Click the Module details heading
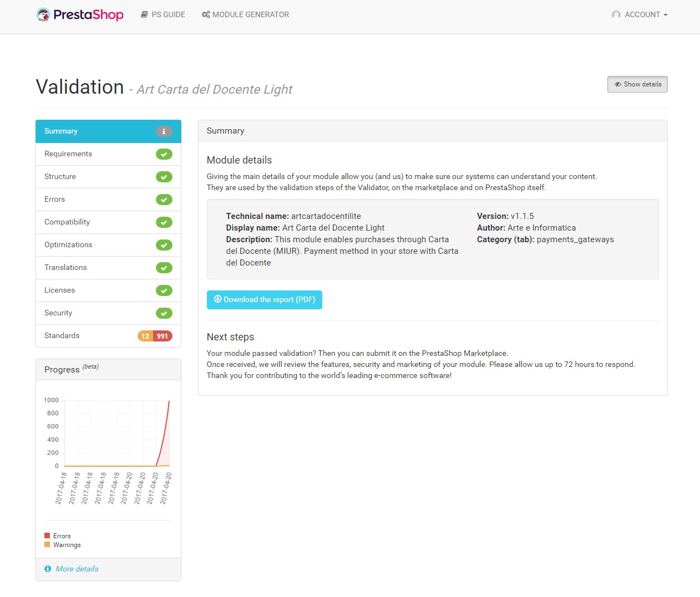700x597 pixels. 239,160
